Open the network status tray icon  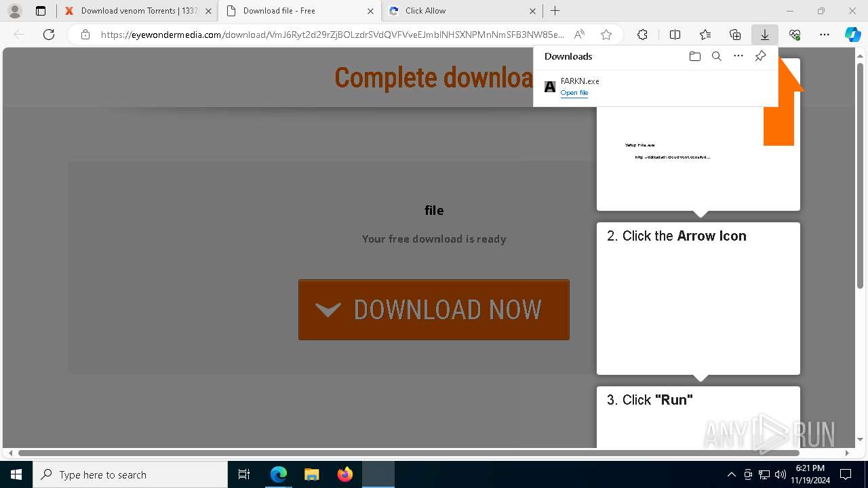[x=764, y=474]
